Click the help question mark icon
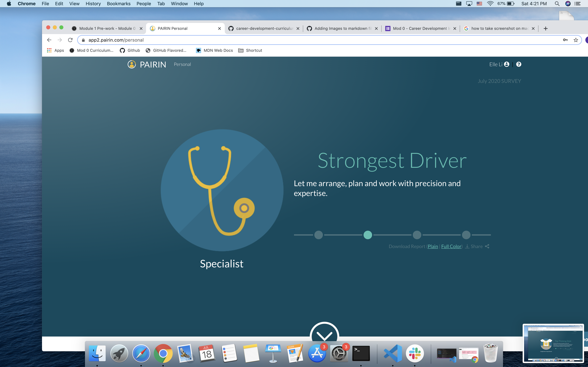The width and height of the screenshot is (588, 367). [x=518, y=64]
